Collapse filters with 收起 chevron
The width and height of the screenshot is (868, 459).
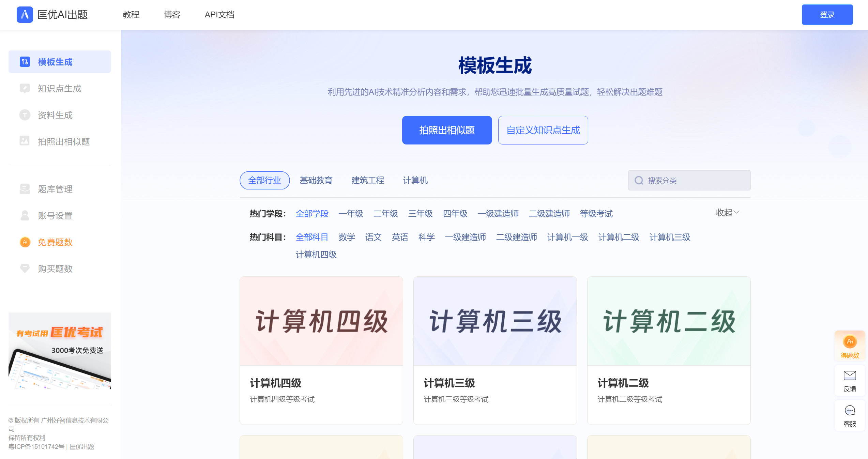736,212
